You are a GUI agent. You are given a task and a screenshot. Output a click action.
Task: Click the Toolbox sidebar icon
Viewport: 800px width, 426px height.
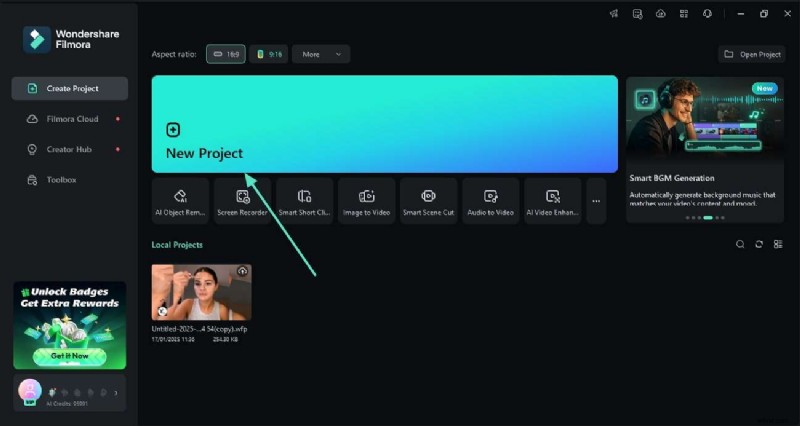pyautogui.click(x=32, y=180)
